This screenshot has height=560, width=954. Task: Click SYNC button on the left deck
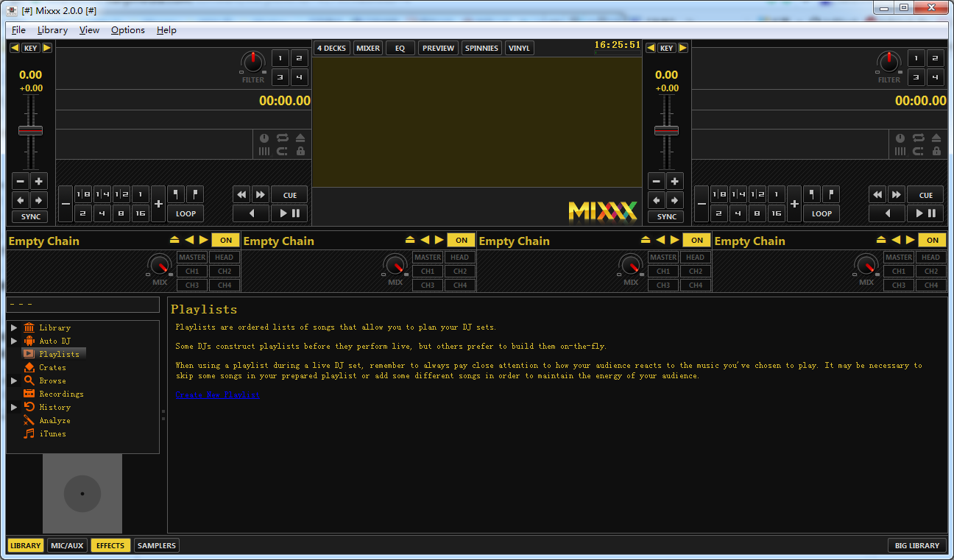(30, 216)
